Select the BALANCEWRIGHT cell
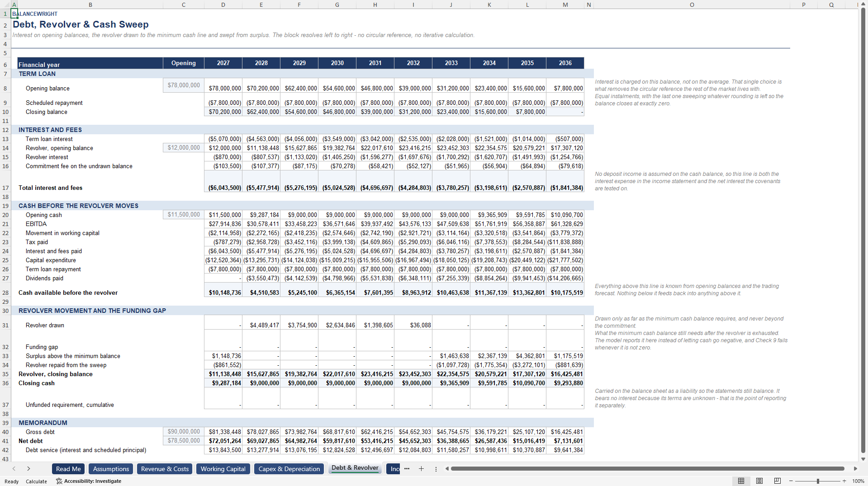The width and height of the screenshot is (868, 486). click(x=35, y=14)
